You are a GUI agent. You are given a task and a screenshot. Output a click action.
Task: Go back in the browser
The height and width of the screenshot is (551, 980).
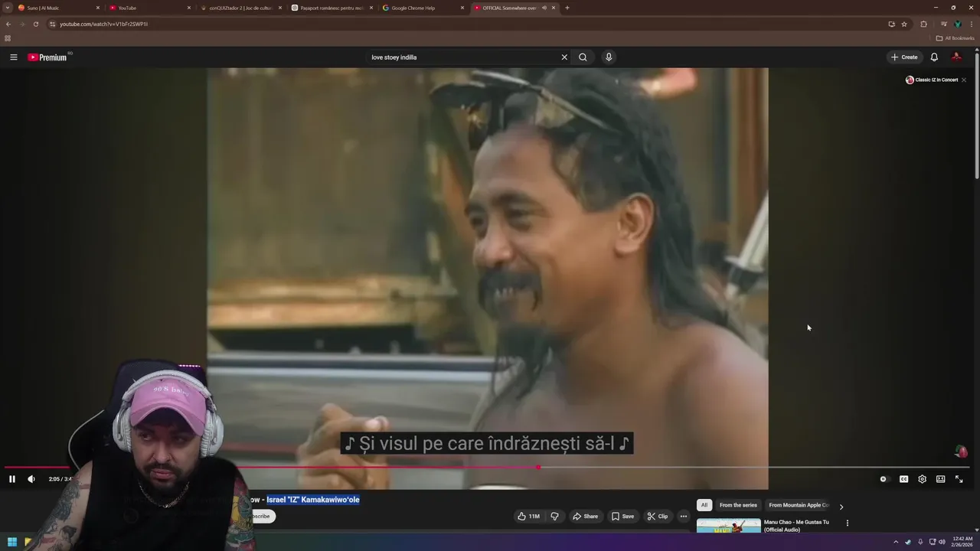(x=8, y=24)
